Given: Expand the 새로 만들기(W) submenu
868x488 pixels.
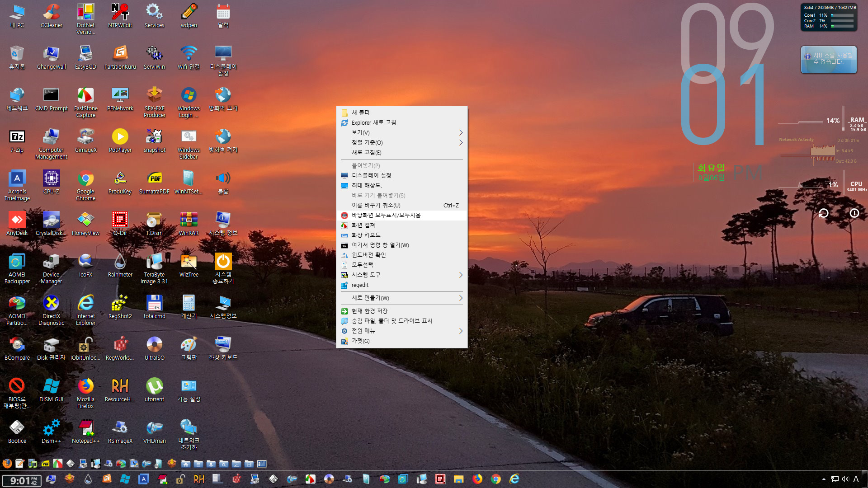Looking at the screenshot, I should (402, 298).
